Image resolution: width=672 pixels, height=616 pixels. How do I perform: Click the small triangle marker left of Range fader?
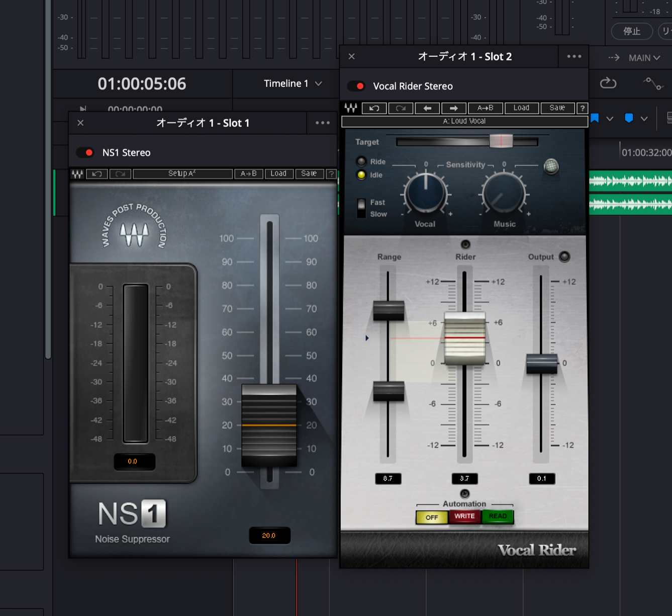click(x=367, y=338)
